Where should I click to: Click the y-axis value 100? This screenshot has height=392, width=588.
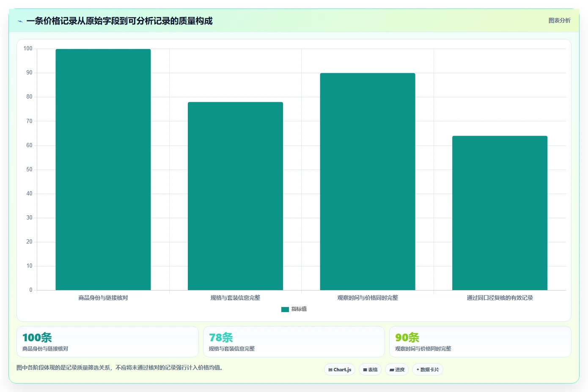tap(28, 49)
